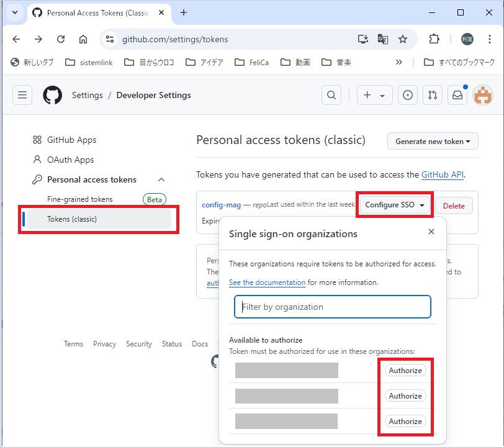
Task: Click the address bar URL github.com/settings/tokens
Action: point(175,39)
